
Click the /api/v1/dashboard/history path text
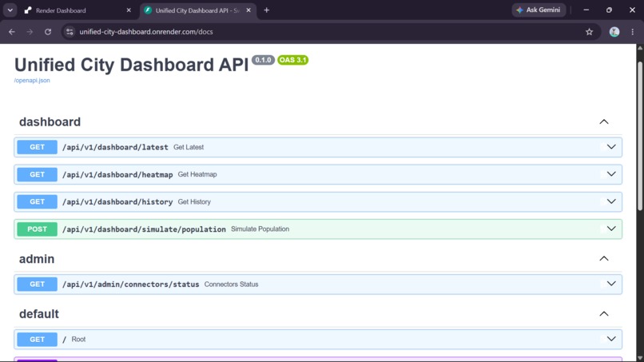pyautogui.click(x=117, y=201)
